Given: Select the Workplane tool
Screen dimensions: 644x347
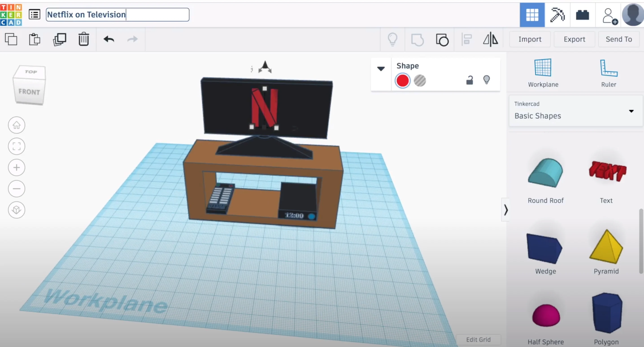Looking at the screenshot, I should tap(543, 73).
